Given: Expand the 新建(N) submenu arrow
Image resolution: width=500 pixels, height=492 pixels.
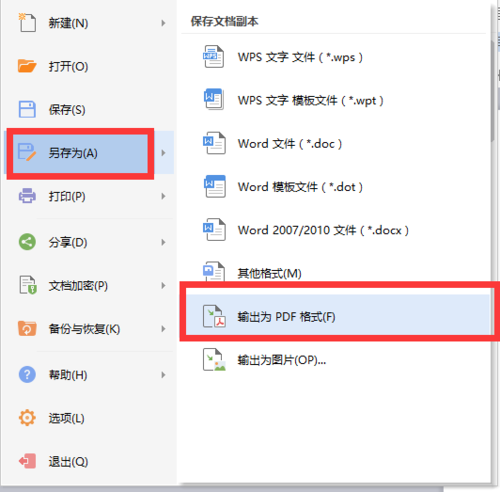Looking at the screenshot, I should point(163,23).
